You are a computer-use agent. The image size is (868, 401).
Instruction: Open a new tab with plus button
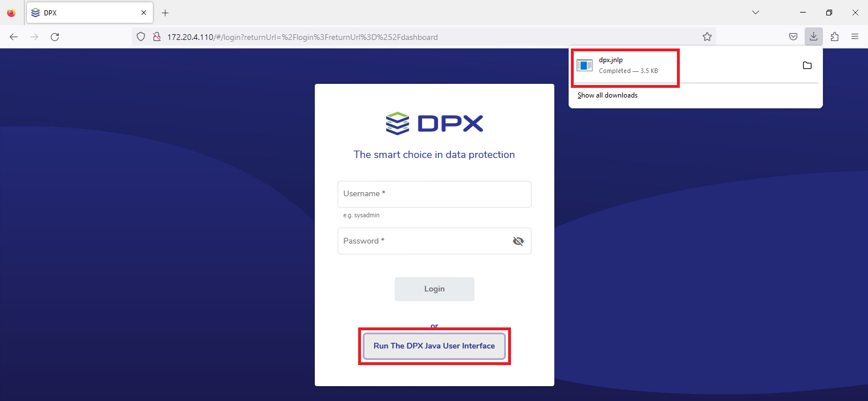click(165, 13)
